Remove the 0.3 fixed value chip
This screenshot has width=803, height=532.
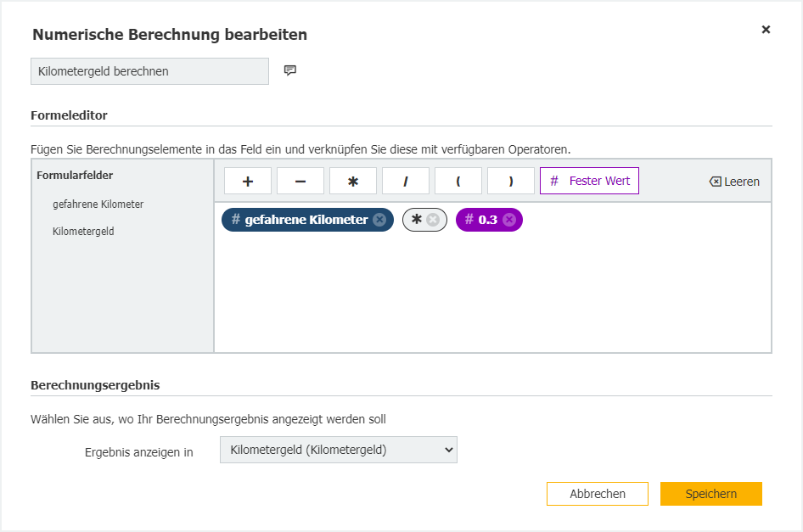[x=508, y=219]
